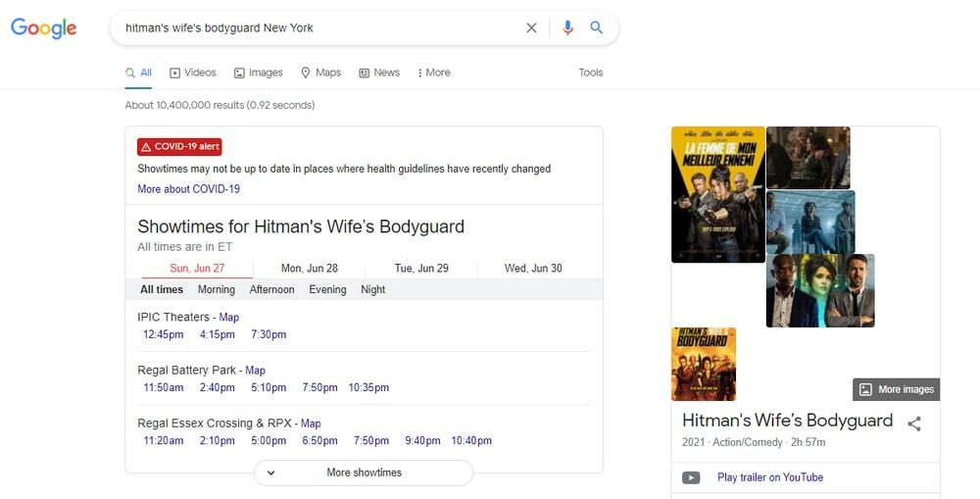Choose the 5:00pm Regal Essex Crossing showtime

point(269,441)
